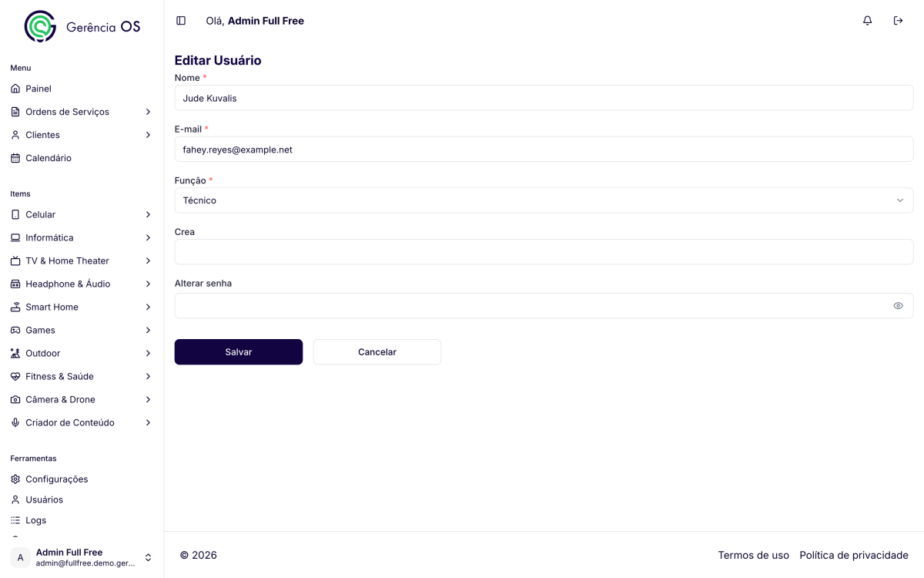This screenshot has height=578, width=924.
Task: Open the Admin Full Free account switcher
Action: coord(82,557)
